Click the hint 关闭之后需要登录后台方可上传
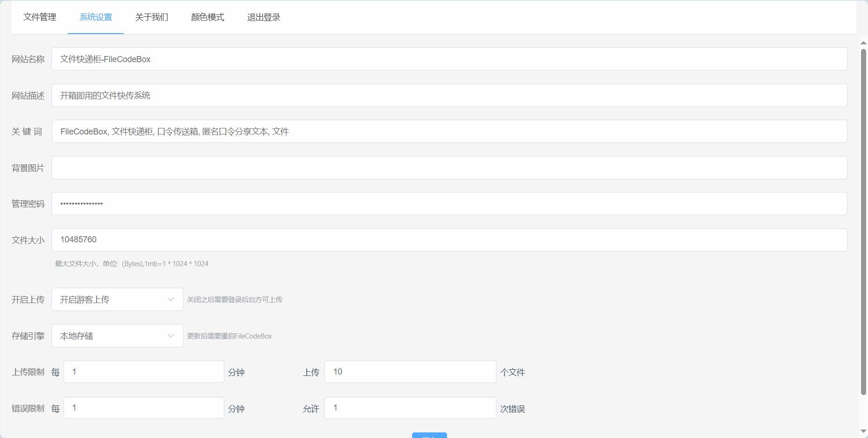The image size is (868, 438). (235, 300)
